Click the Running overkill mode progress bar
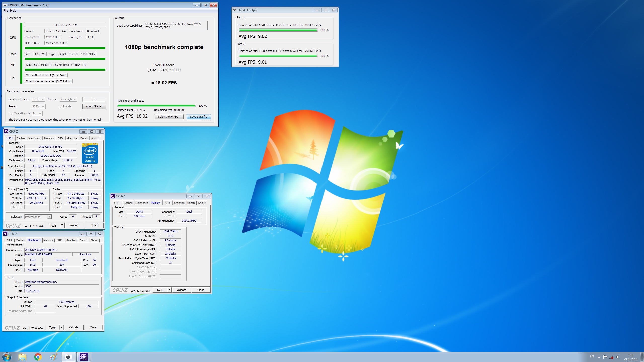644x362 pixels. pos(156,106)
